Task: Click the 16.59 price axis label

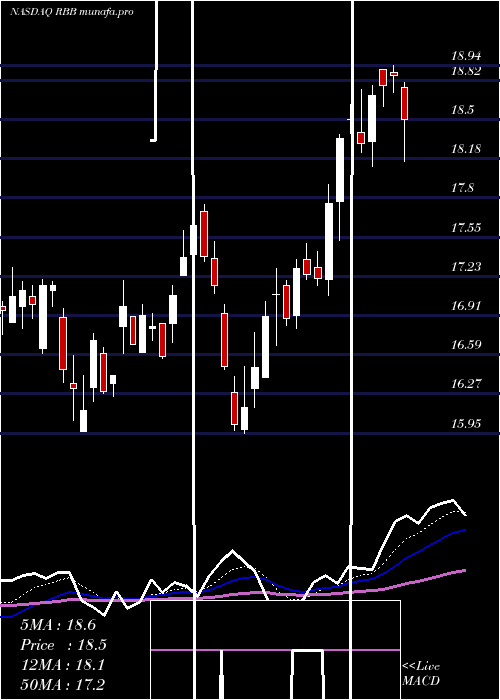Action: [x=467, y=345]
